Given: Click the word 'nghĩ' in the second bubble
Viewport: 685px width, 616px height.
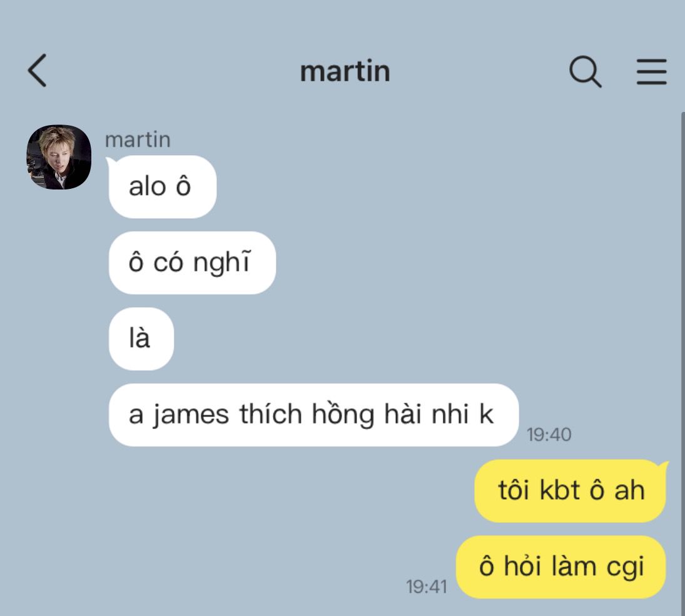Looking at the screenshot, I should (222, 262).
